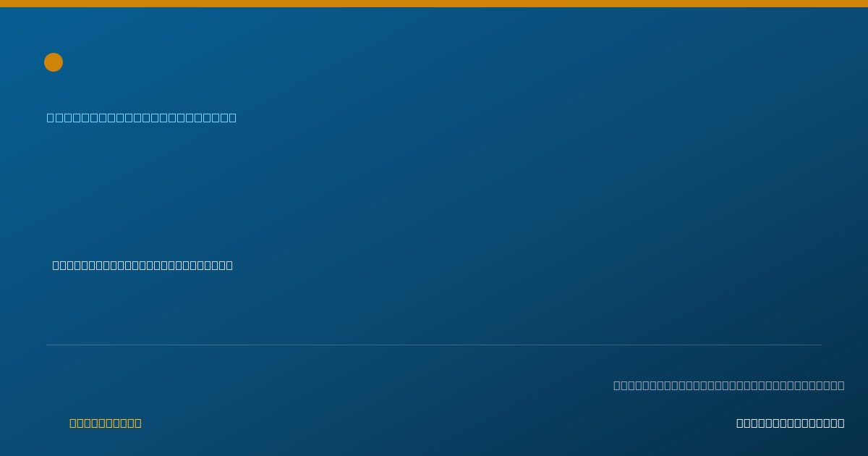The height and width of the screenshot is (456, 868).
Task: Open the orange text link at bottom left
Action: click(106, 423)
